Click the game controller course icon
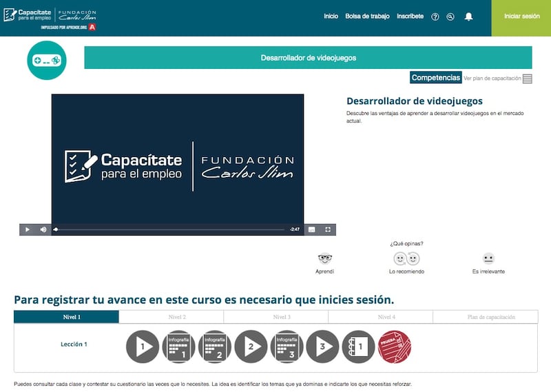 click(47, 60)
